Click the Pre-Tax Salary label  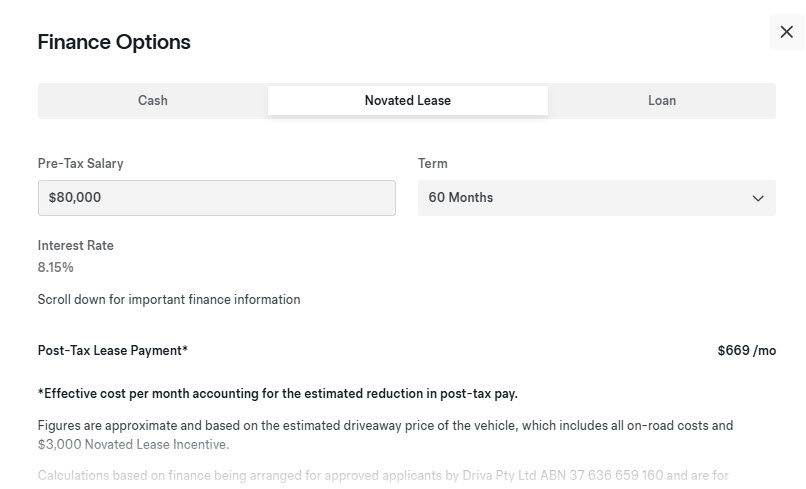coord(80,164)
